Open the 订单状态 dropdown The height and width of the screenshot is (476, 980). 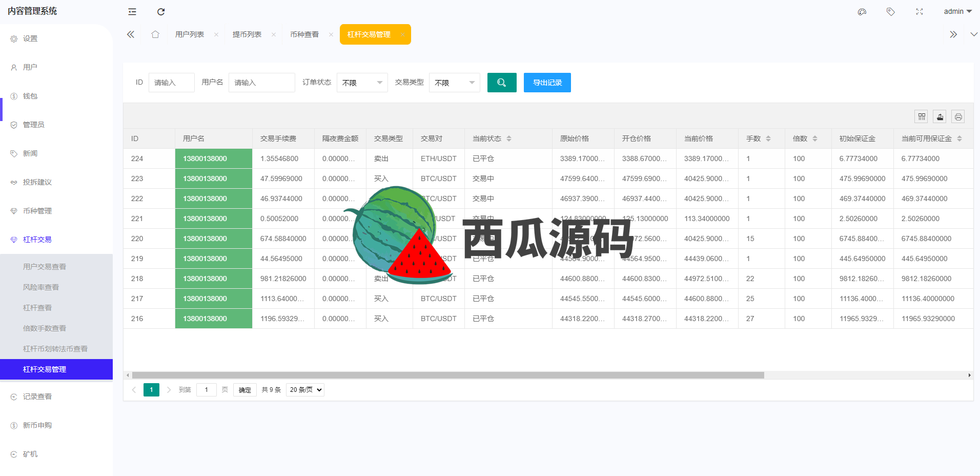[362, 83]
